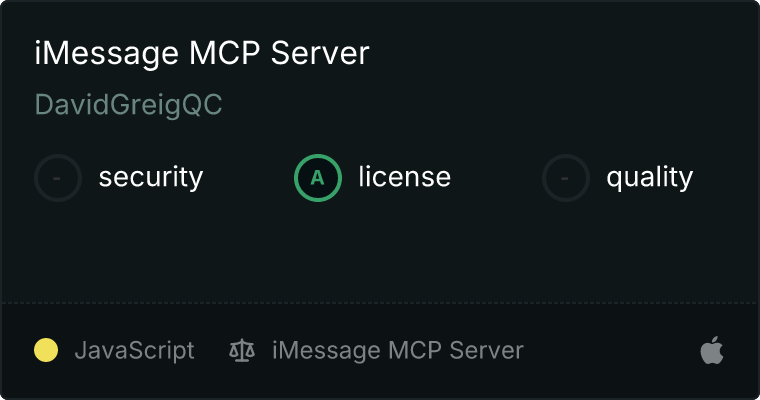
Task: Click the yellow JavaScript language dot
Action: tap(46, 350)
